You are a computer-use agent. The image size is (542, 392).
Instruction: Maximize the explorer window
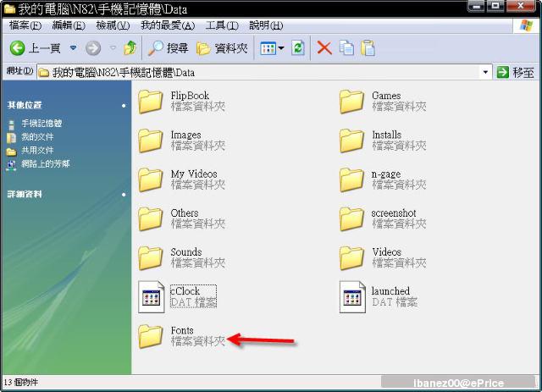click(495, 6)
